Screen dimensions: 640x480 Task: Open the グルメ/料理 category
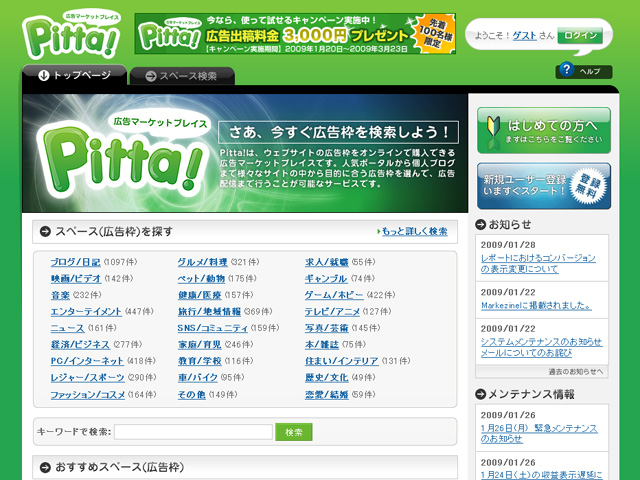pyautogui.click(x=202, y=262)
